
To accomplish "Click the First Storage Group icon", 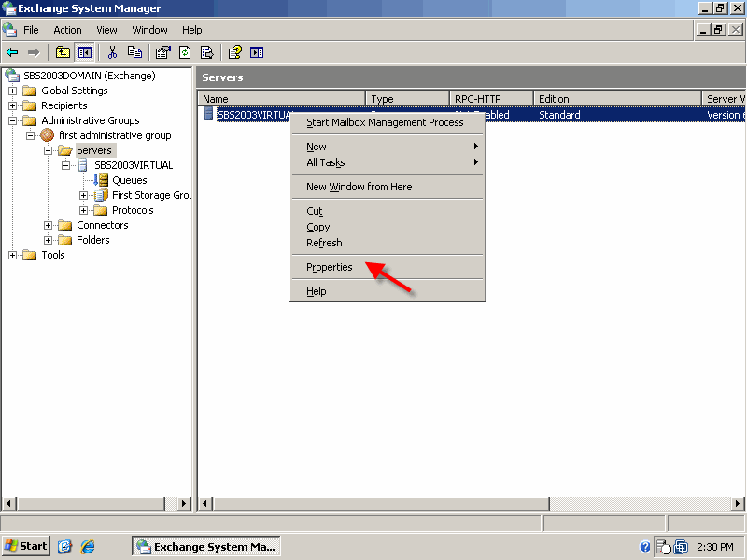I will click(x=101, y=195).
